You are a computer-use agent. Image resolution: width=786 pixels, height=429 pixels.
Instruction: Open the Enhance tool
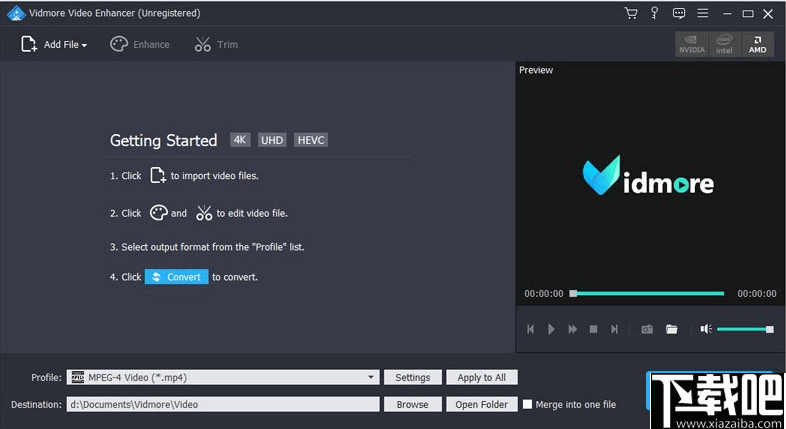[140, 45]
